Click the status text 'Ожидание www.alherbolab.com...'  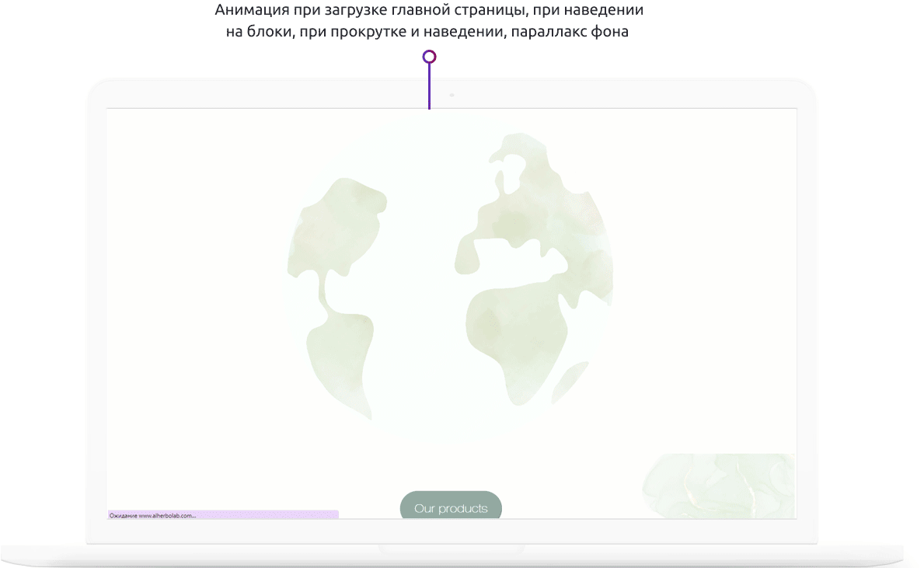coord(152,516)
